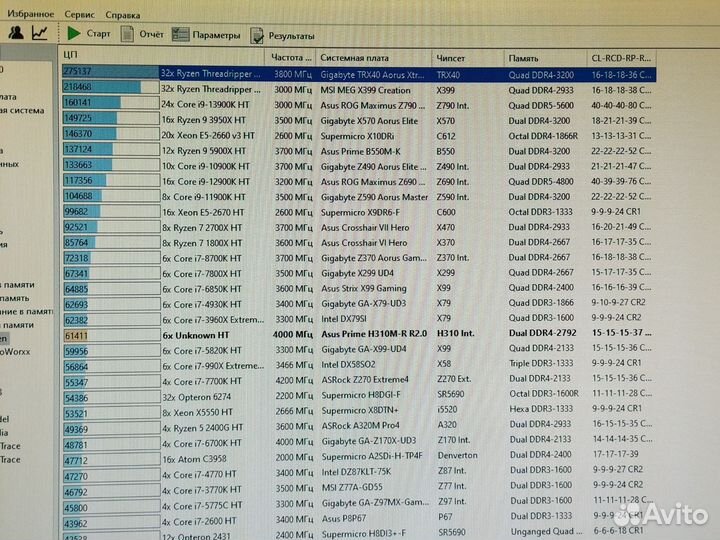Open the Сервис menu

(79, 15)
